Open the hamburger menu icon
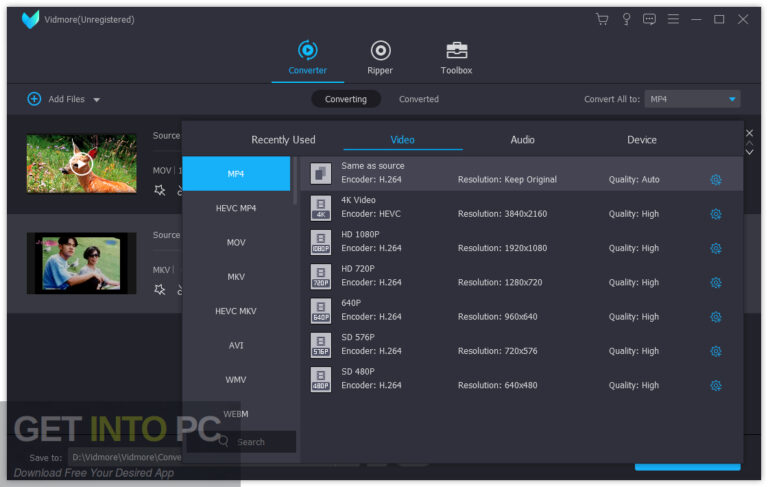Viewport: 768px width, 487px height. (x=673, y=19)
